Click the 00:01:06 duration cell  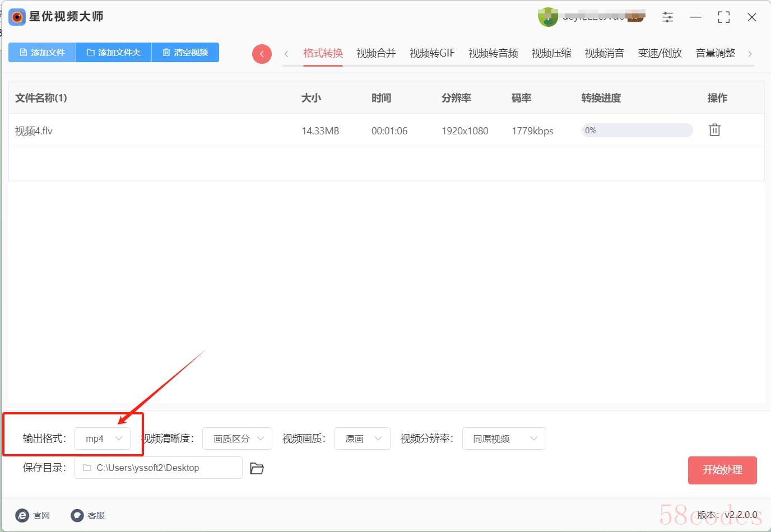pos(389,131)
